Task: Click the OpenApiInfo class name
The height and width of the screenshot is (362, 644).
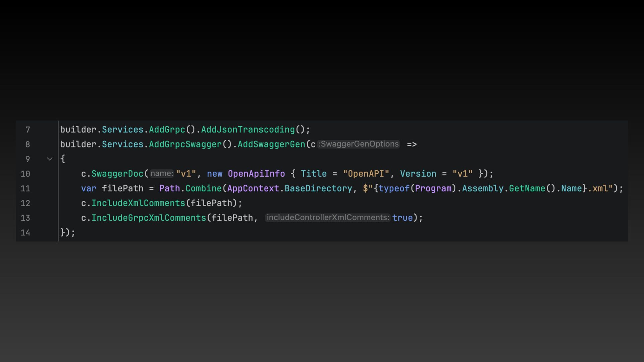Action: tap(256, 174)
